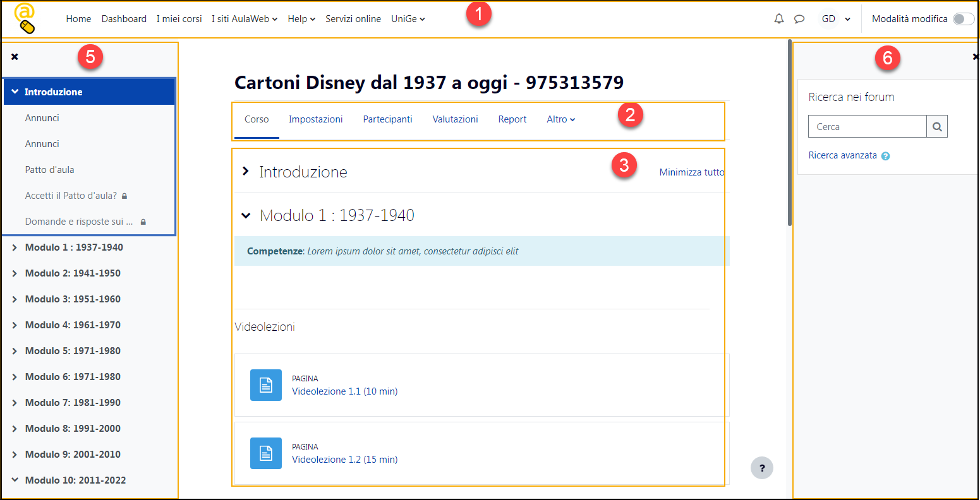Collapse Introduzione in the course index
Image resolution: width=980 pixels, height=500 pixels.
tap(15, 92)
